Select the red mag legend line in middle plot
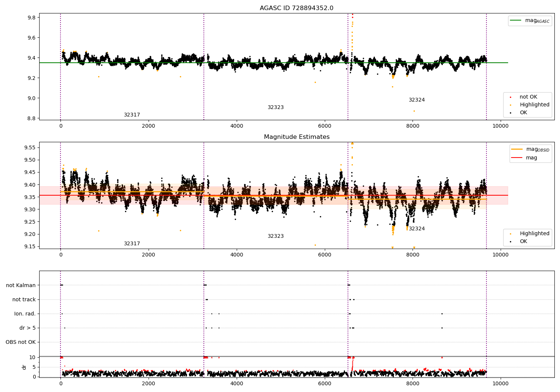 click(517, 158)
